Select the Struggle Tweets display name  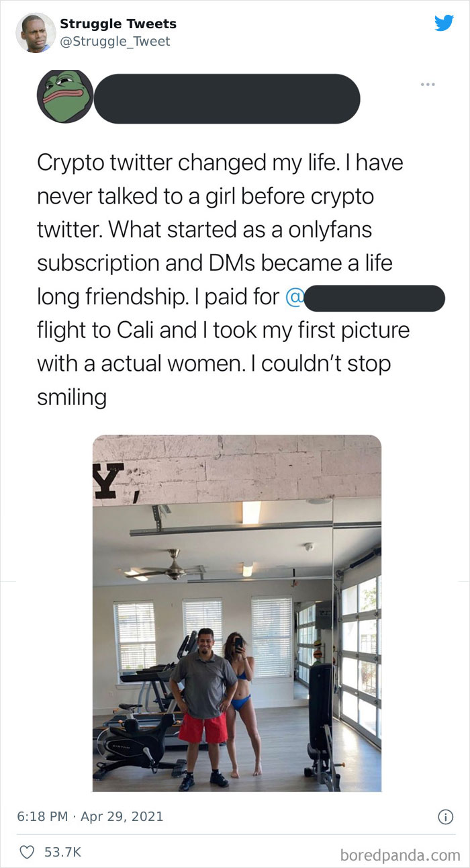(117, 24)
